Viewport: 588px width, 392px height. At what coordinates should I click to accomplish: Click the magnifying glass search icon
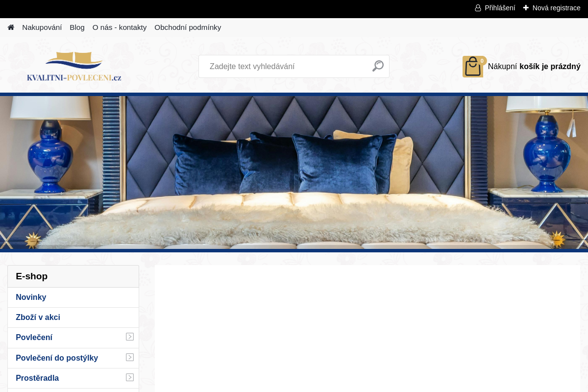click(x=378, y=66)
